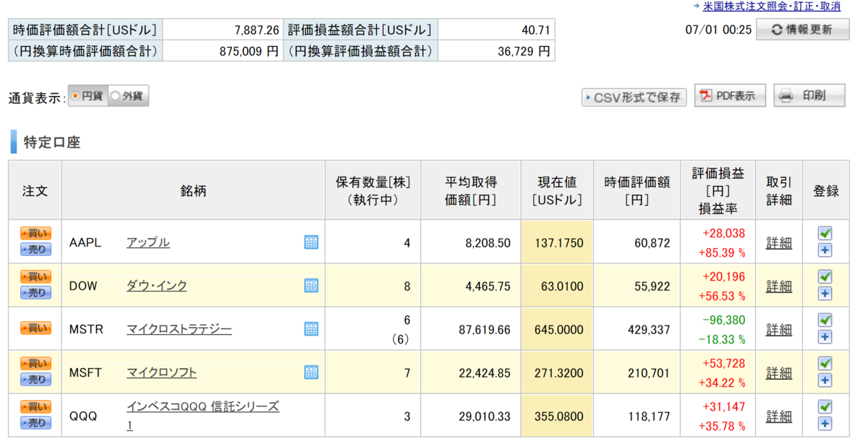Image resolution: width=868 pixels, height=447 pixels.
Task: Open the PDF表示 button
Action: 730,95
